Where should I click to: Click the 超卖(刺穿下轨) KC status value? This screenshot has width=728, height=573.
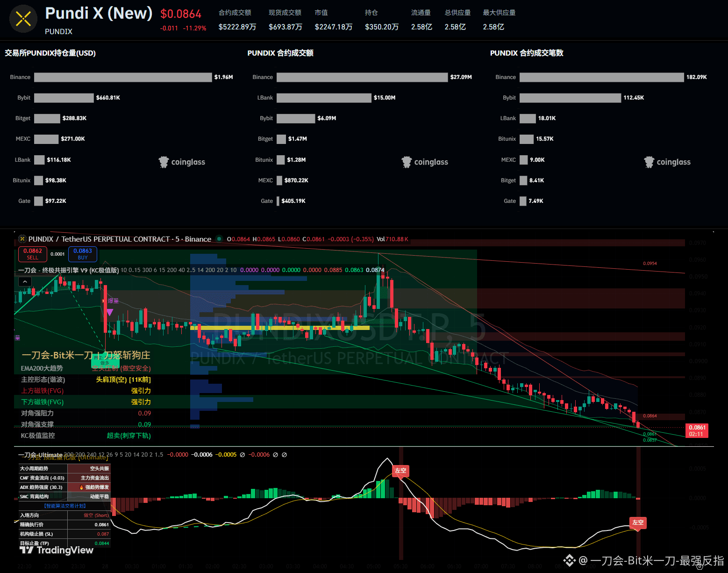(x=129, y=436)
